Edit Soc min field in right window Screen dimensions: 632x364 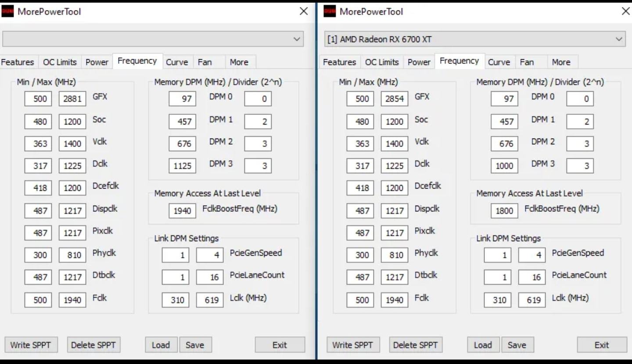click(360, 121)
